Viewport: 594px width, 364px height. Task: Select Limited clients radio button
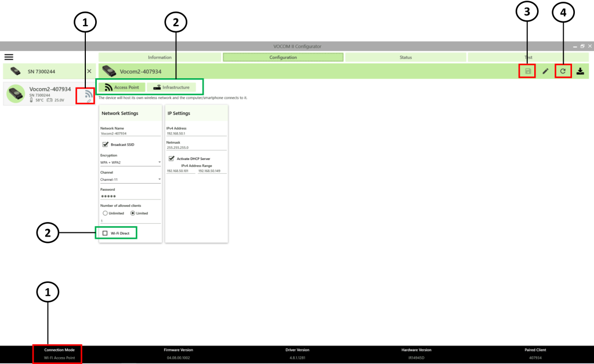[133, 213]
